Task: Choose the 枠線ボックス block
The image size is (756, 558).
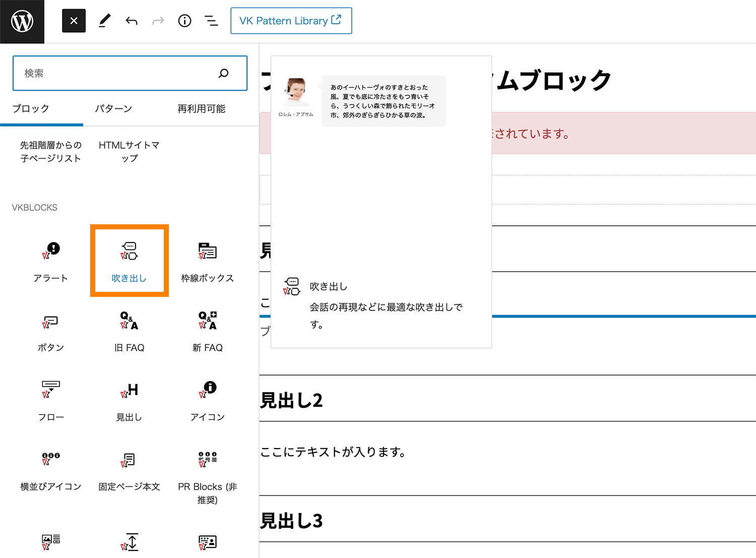Action: (x=207, y=260)
